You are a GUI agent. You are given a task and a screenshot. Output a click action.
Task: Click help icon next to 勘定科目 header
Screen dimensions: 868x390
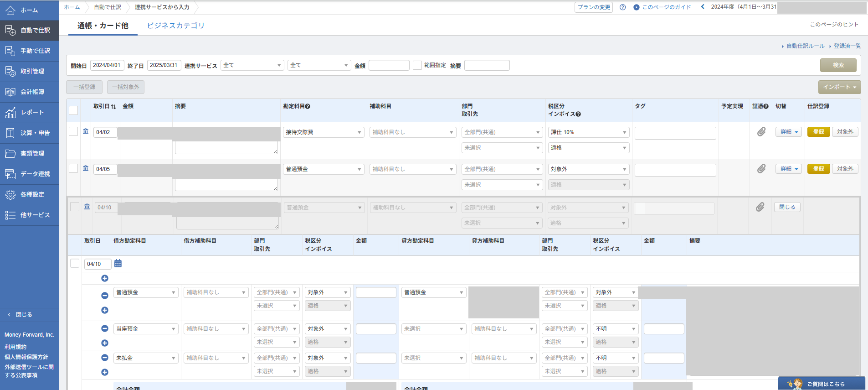[308, 106]
